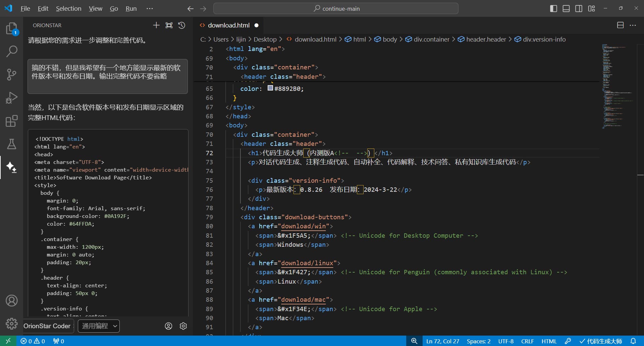The image size is (644, 346).
Task: Expand div.container breadcrumb segment
Action: [431, 40]
